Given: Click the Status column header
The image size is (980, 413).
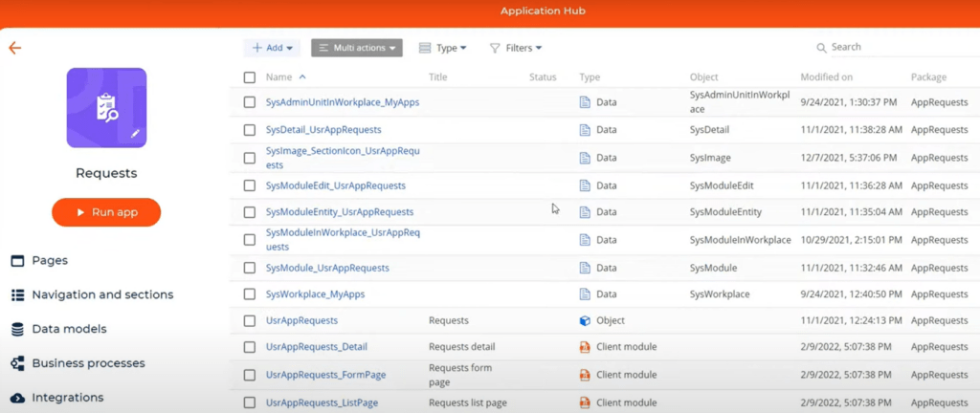Looking at the screenshot, I should point(543,77).
